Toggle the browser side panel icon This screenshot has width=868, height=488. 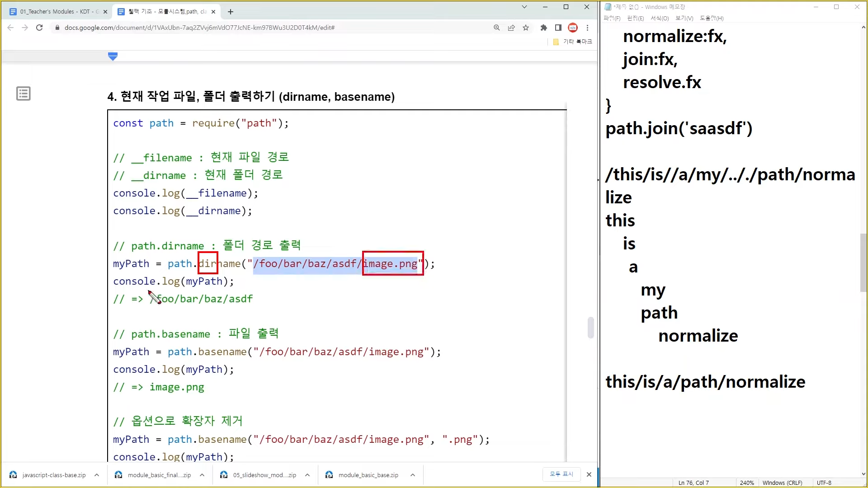558,28
